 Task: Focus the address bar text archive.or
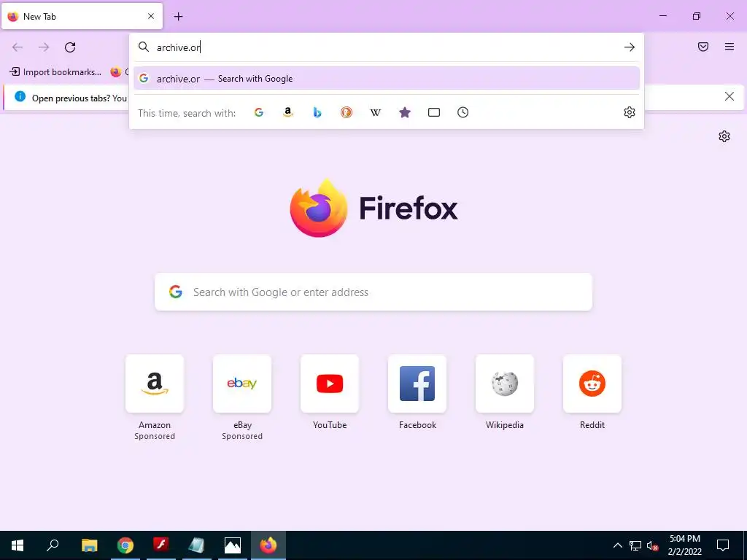click(179, 47)
